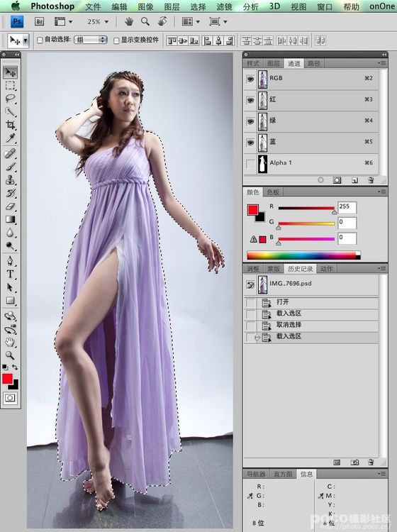This screenshot has width=397, height=532.
Task: Open the 滤镜 menu
Action: pos(225,6)
